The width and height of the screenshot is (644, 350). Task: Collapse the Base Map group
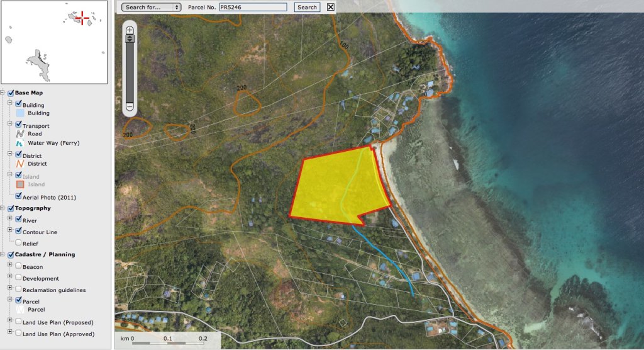[x=4, y=93]
